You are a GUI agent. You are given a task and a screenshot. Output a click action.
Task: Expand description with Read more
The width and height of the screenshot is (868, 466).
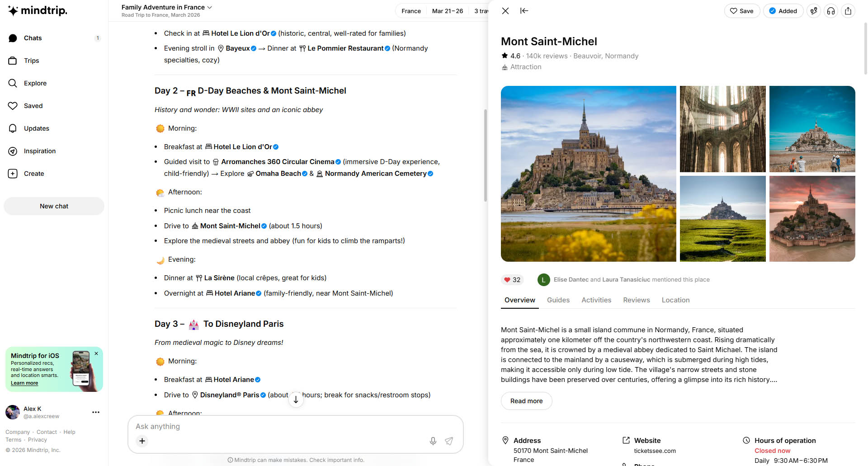click(526, 401)
